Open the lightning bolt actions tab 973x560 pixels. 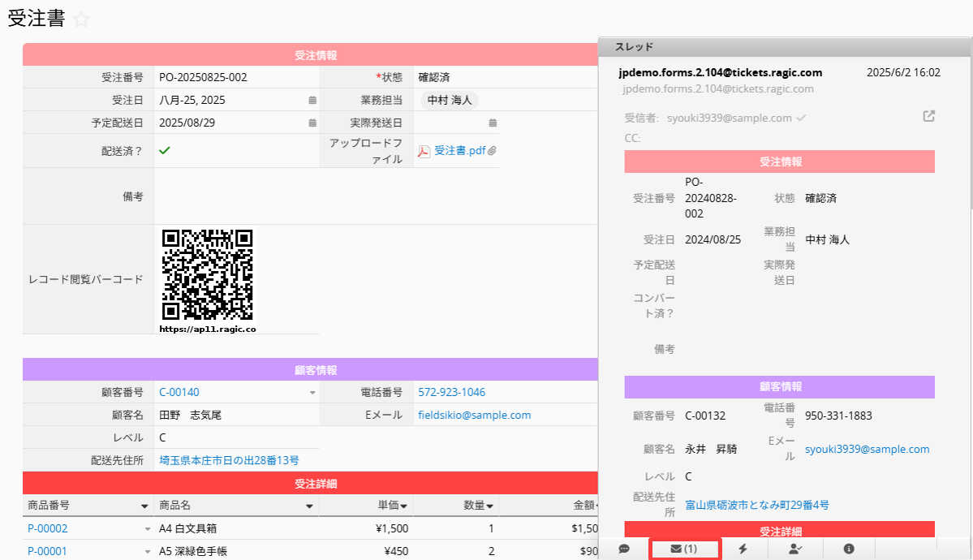743,549
